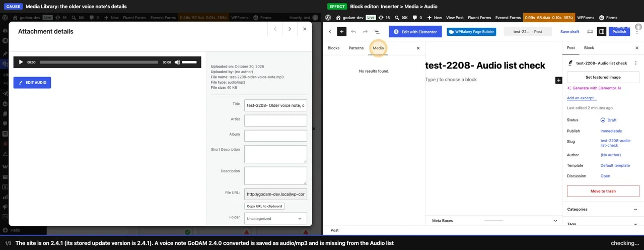This screenshot has width=644, height=250.
Task: Click Generate with Elementor AI
Action: click(x=594, y=88)
